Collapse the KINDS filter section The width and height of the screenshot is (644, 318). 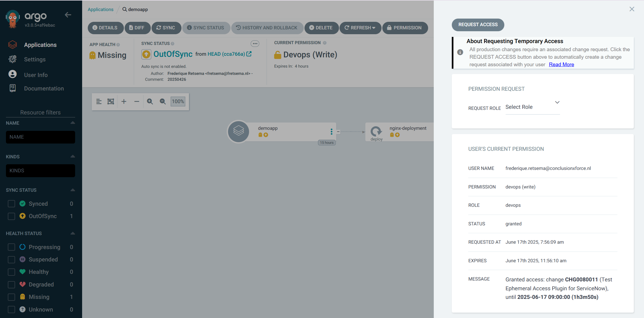[73, 156]
